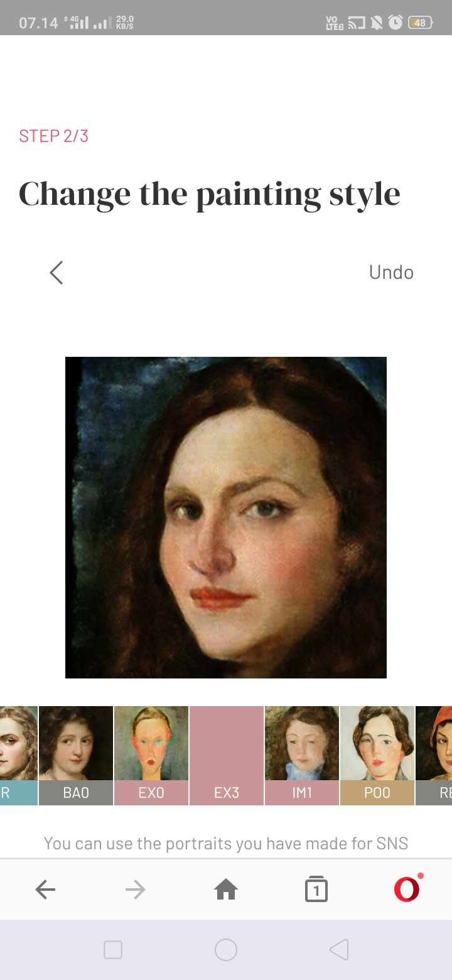Tap the STEP 2/3 indicator text

53,136
